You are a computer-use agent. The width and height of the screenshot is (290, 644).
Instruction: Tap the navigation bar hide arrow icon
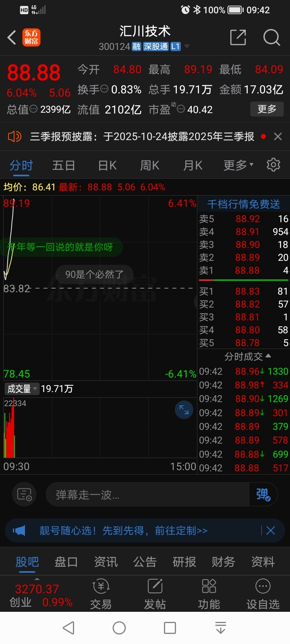coord(221,628)
